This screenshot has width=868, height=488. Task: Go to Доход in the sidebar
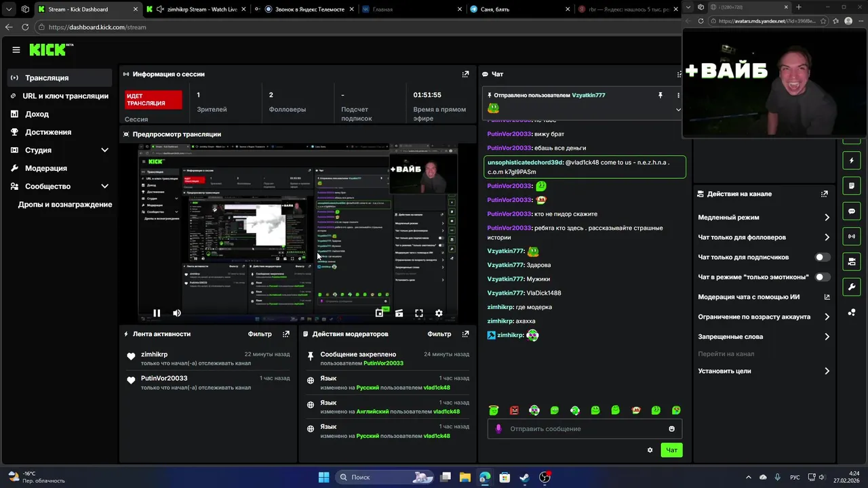tap(61, 114)
